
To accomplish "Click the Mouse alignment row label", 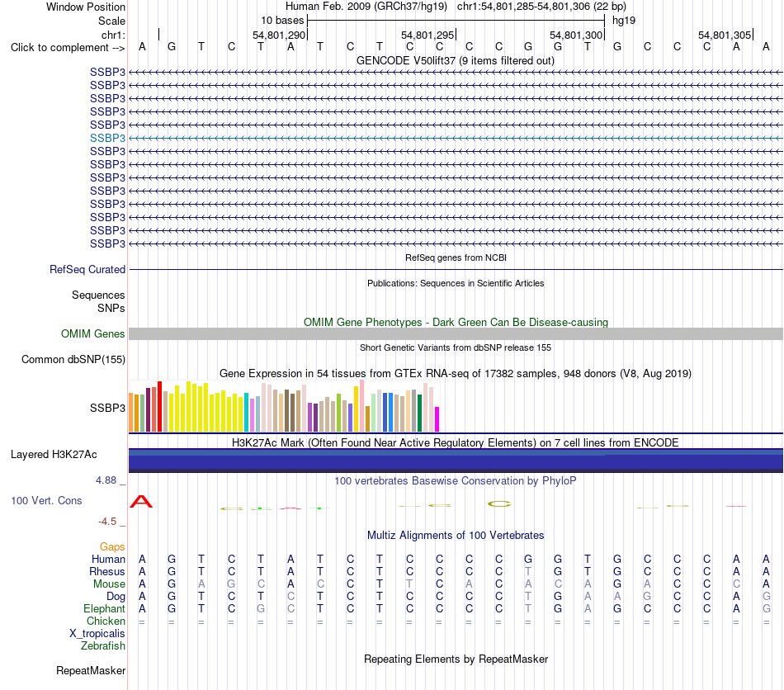I will pyautogui.click(x=109, y=584).
